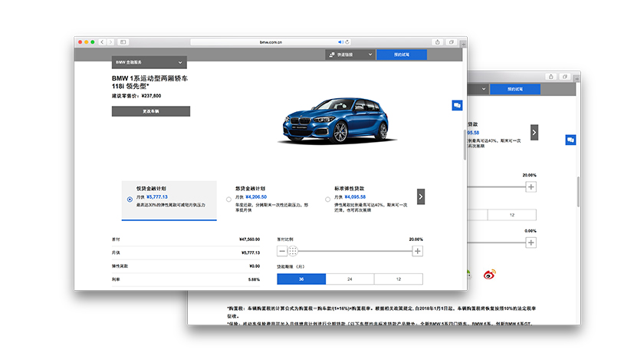Open the share menu in back window
644x363 pixels.
[551, 77]
